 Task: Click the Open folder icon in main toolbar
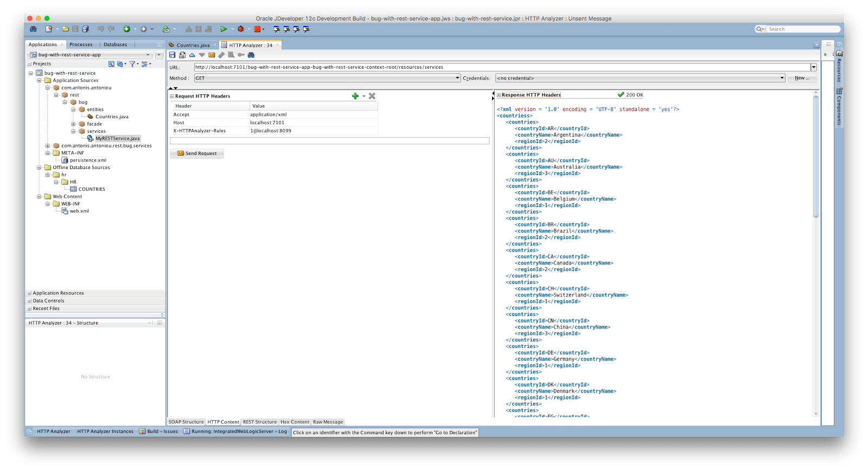point(66,29)
